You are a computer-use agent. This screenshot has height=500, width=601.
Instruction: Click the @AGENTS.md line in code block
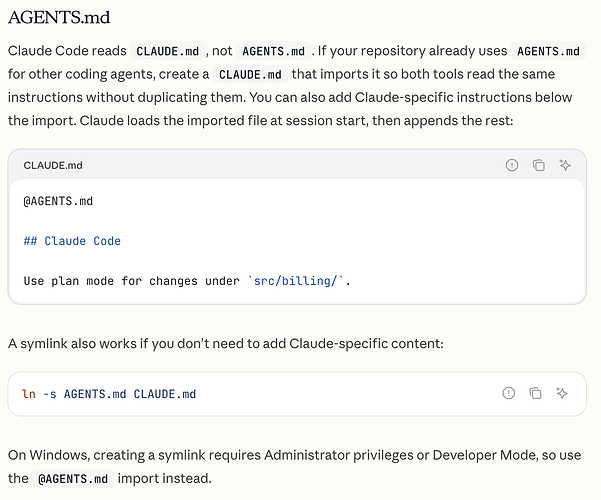[x=58, y=201]
